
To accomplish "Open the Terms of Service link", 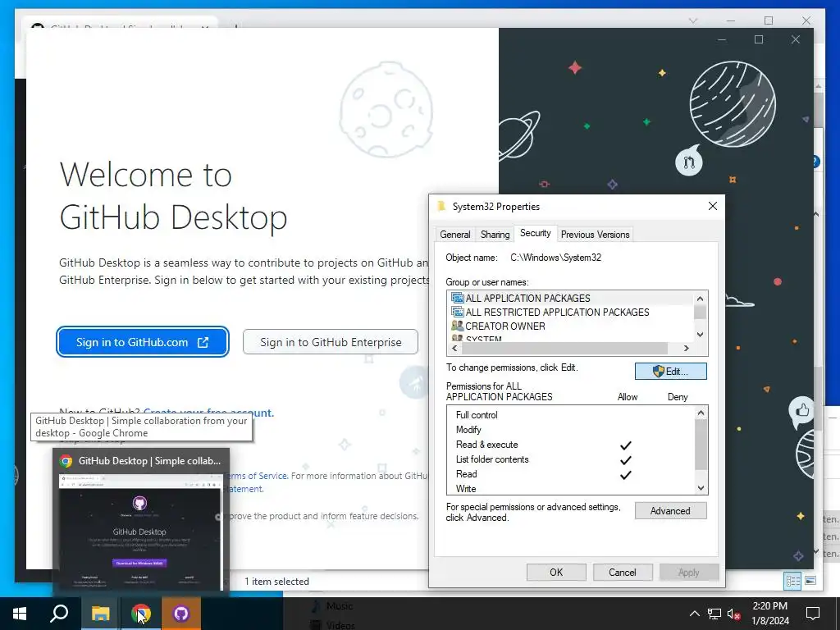I will point(257,476).
